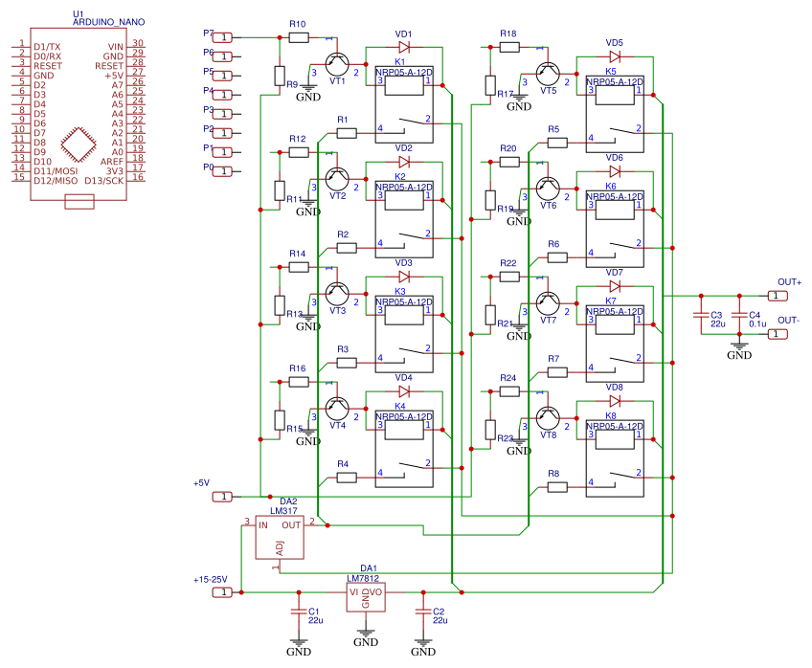Select resistor R8 at relay K8
Viewport: 812px width, 668px height.
(x=556, y=487)
